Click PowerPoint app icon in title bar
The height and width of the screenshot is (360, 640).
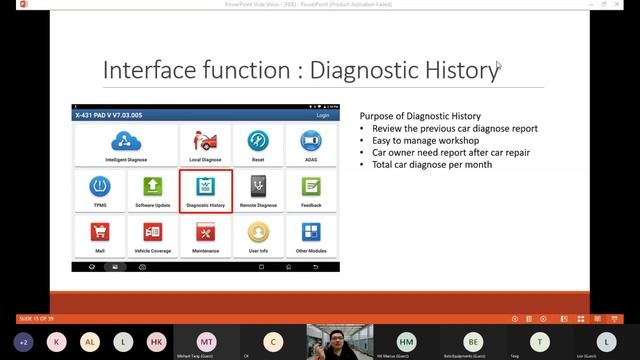pos(24,4)
